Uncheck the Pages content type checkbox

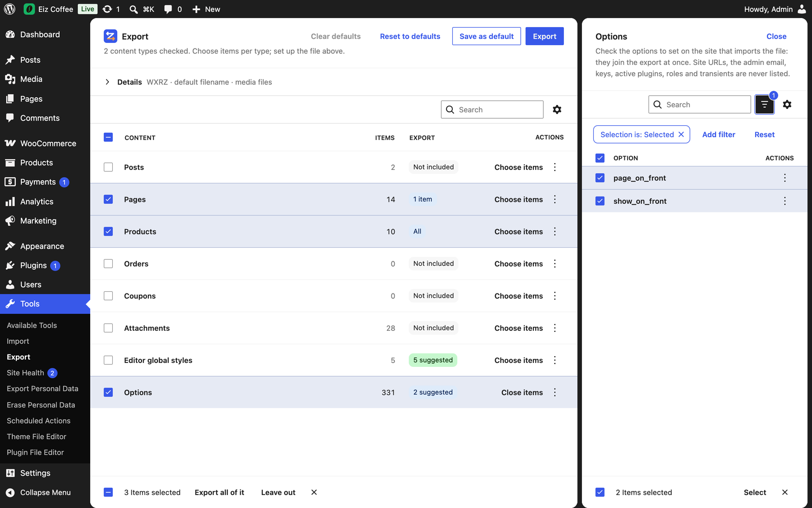click(x=108, y=199)
